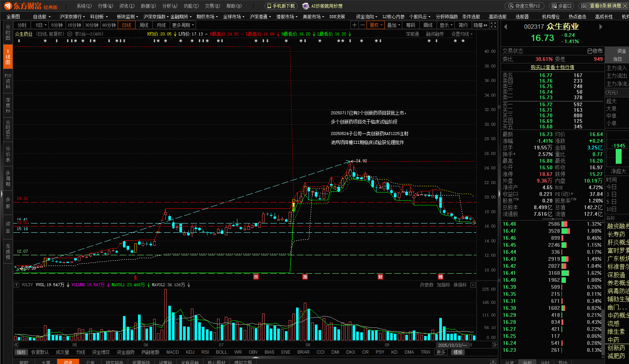Open the 叠加 overlay dropdown
Viewport: 629px width, 364px height.
pos(393,25)
